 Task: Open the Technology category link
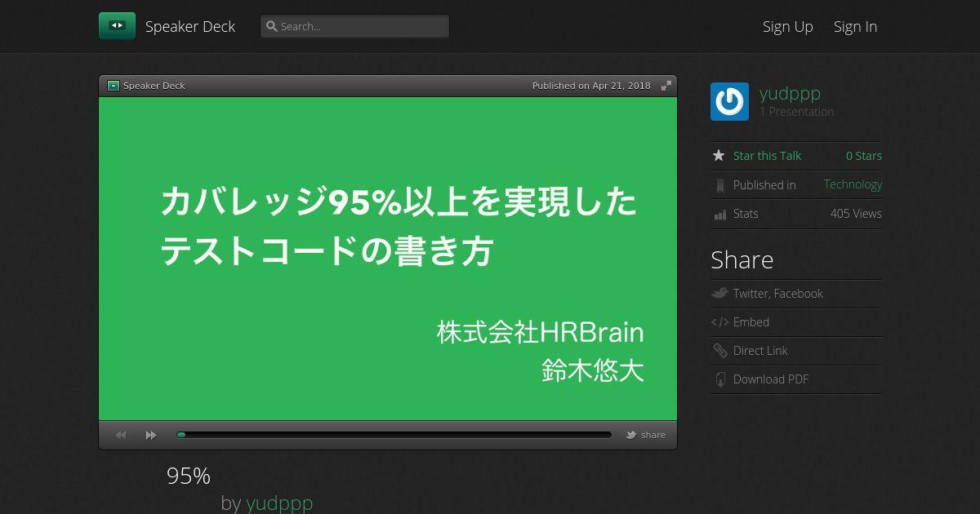click(853, 184)
